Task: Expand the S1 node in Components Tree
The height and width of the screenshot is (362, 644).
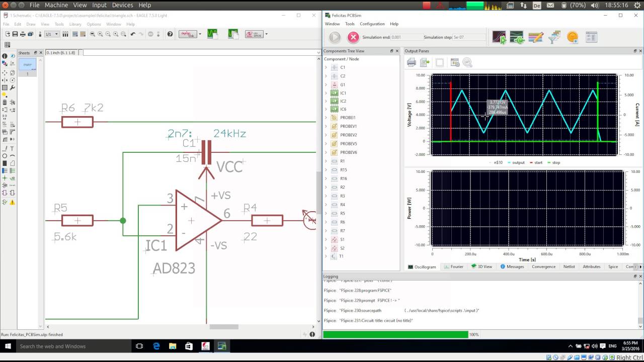Action: coord(326,239)
